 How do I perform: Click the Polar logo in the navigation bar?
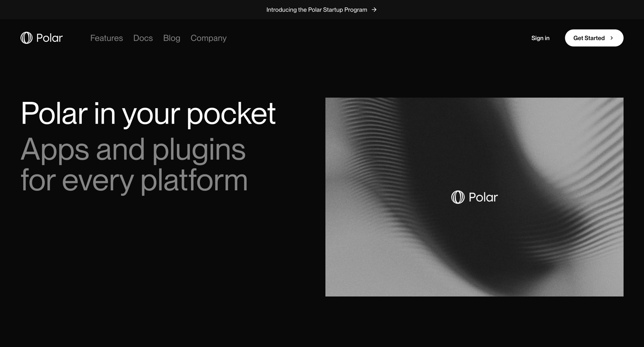(42, 38)
